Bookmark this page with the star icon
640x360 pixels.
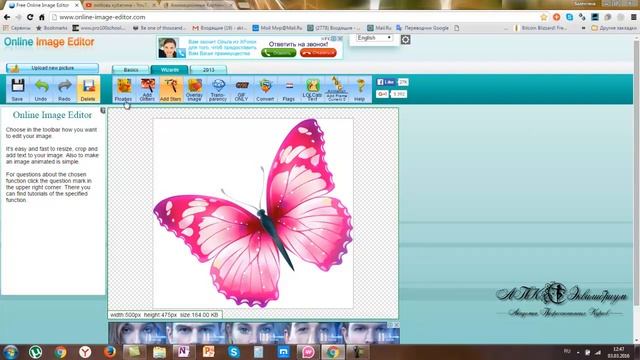click(x=544, y=17)
